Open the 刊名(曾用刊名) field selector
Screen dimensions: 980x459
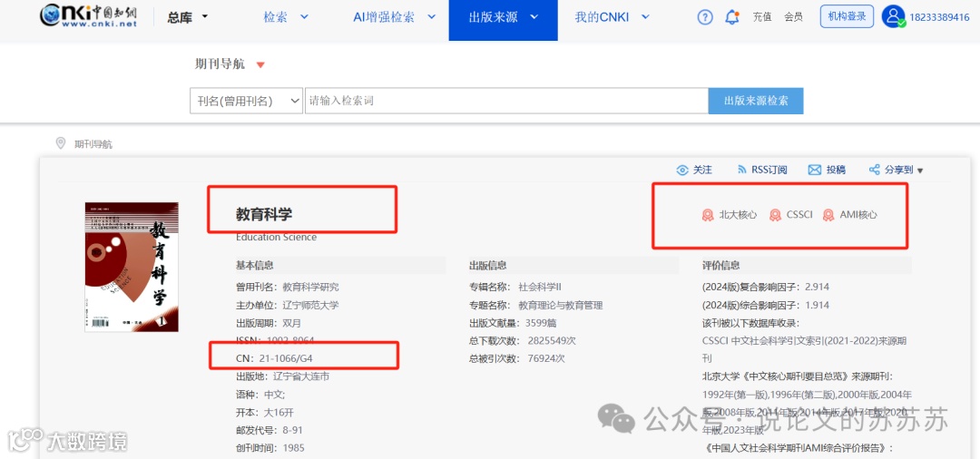pyautogui.click(x=246, y=101)
